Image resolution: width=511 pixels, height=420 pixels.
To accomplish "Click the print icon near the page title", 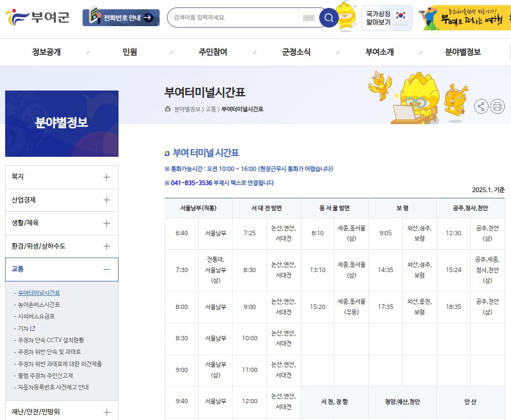I will [497, 106].
